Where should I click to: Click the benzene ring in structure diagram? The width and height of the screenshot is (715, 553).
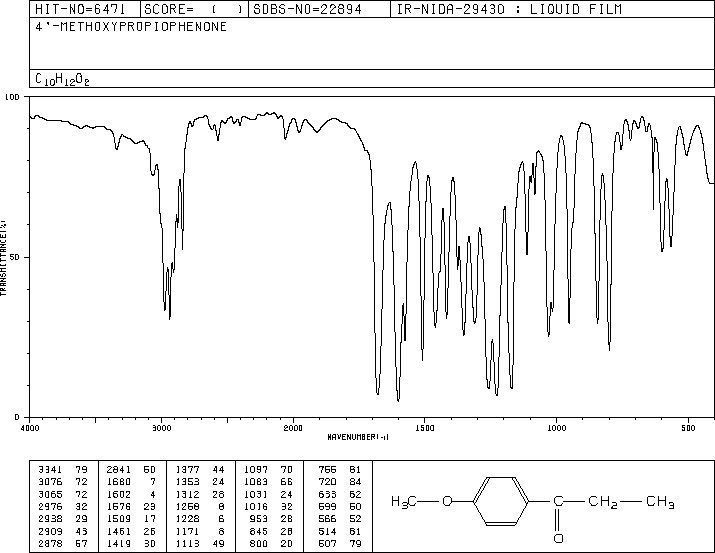pos(501,501)
